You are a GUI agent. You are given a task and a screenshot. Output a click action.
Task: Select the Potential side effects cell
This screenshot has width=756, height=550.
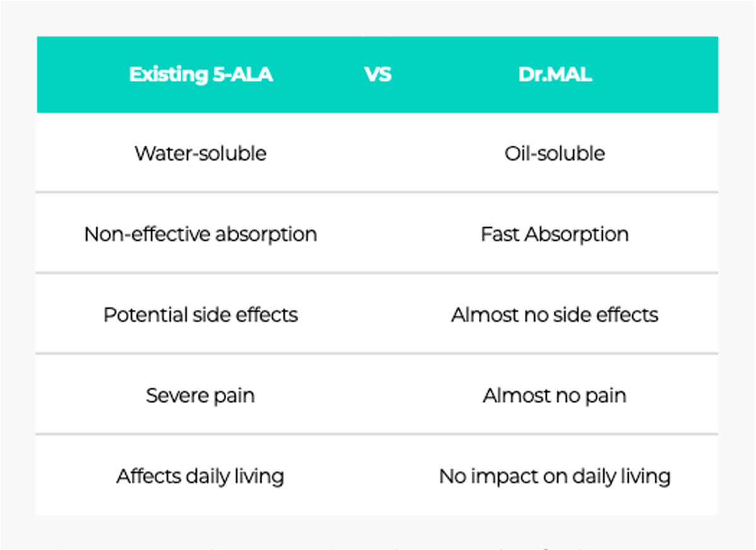pyautogui.click(x=200, y=314)
